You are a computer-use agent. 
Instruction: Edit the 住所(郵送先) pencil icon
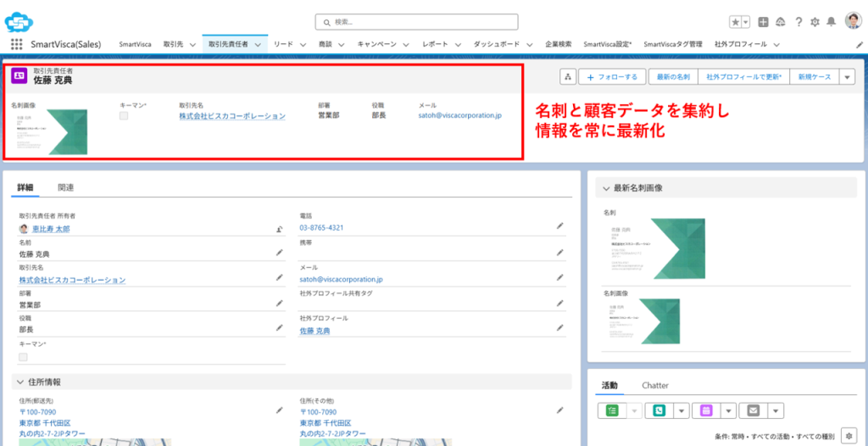[x=280, y=410]
